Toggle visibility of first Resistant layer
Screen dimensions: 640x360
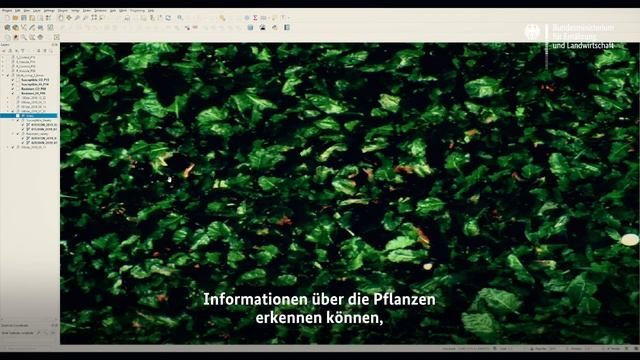pos(13,89)
